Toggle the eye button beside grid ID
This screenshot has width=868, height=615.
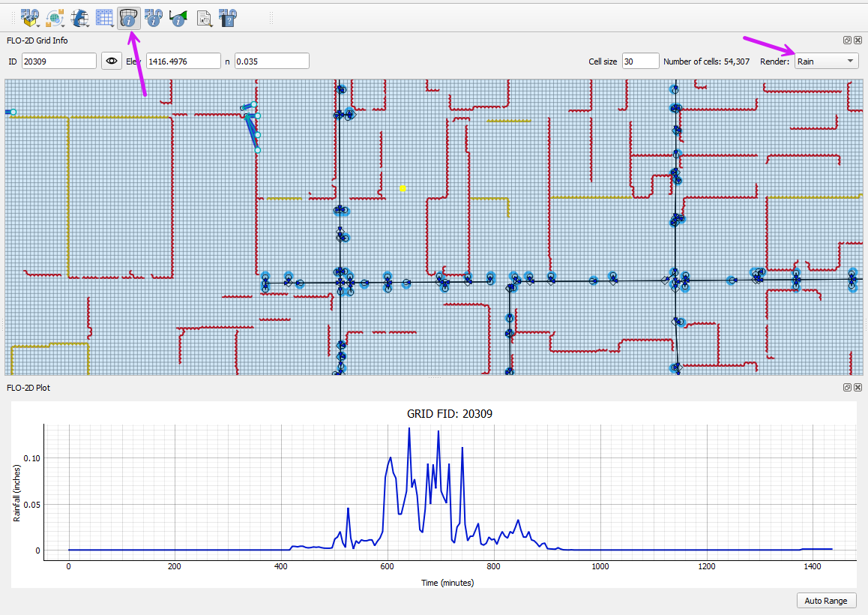[112, 61]
